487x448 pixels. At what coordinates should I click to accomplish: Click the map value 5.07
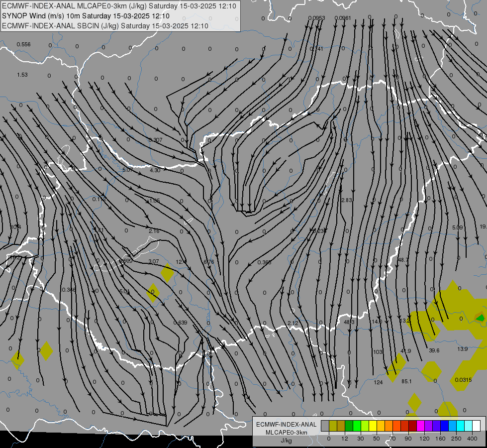[128, 170]
